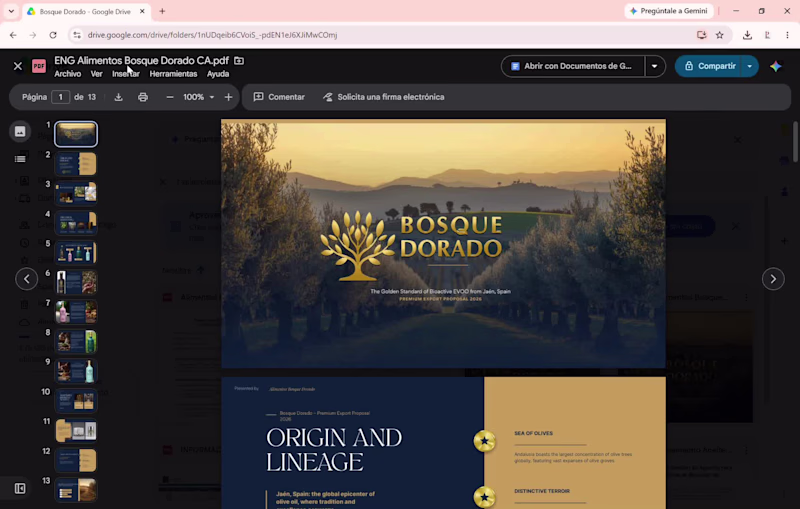800x509 pixels.
Task: Select page 6 thumbnail
Action: coord(76,282)
